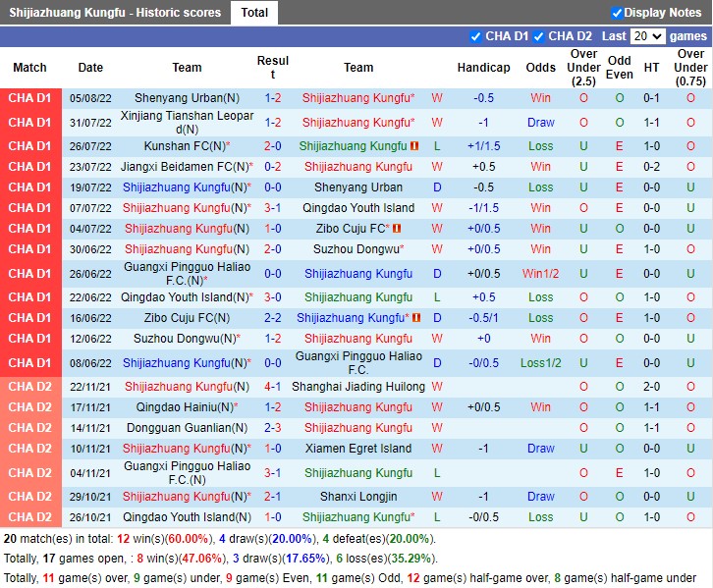Select the Total tab

pos(254,13)
